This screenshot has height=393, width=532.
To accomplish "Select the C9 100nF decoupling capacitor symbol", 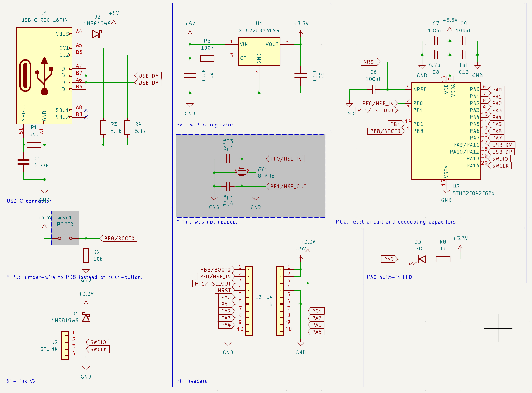I will [464, 41].
